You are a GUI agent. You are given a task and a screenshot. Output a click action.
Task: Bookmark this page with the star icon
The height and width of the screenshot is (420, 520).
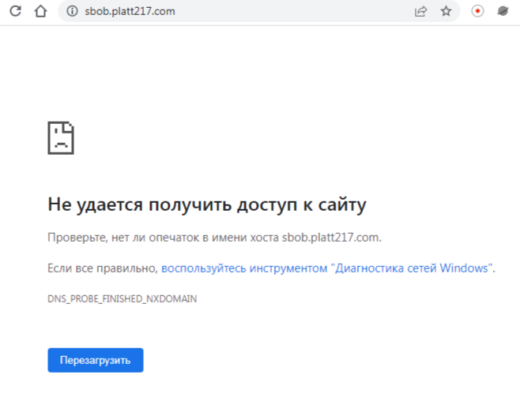click(446, 11)
